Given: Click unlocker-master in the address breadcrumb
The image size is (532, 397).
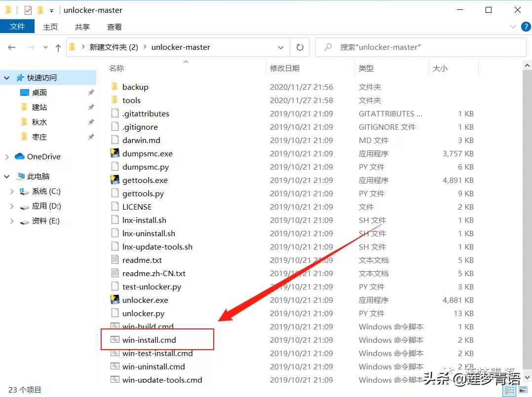Looking at the screenshot, I should tap(181, 47).
